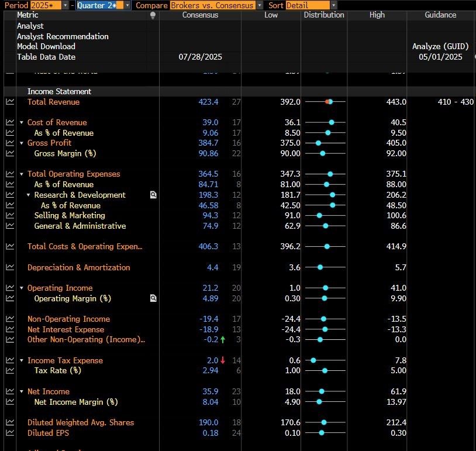The height and width of the screenshot is (451, 476).
Task: Select the Total Revenue metric
Action: (53, 102)
